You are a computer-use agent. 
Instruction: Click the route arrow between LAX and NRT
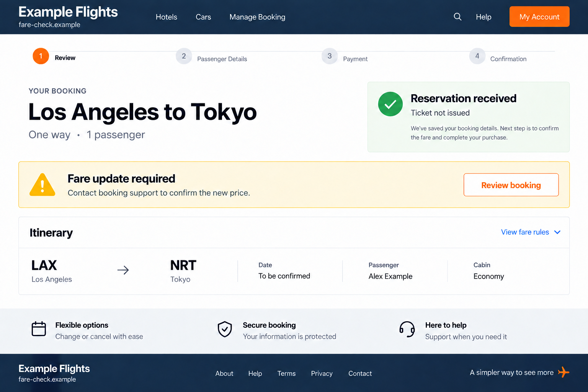coord(123,270)
